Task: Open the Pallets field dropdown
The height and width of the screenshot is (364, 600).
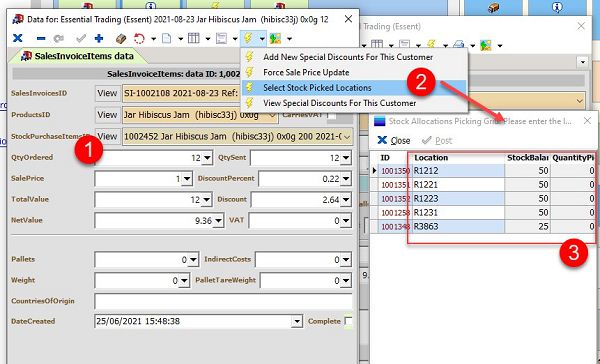Action: [x=193, y=260]
